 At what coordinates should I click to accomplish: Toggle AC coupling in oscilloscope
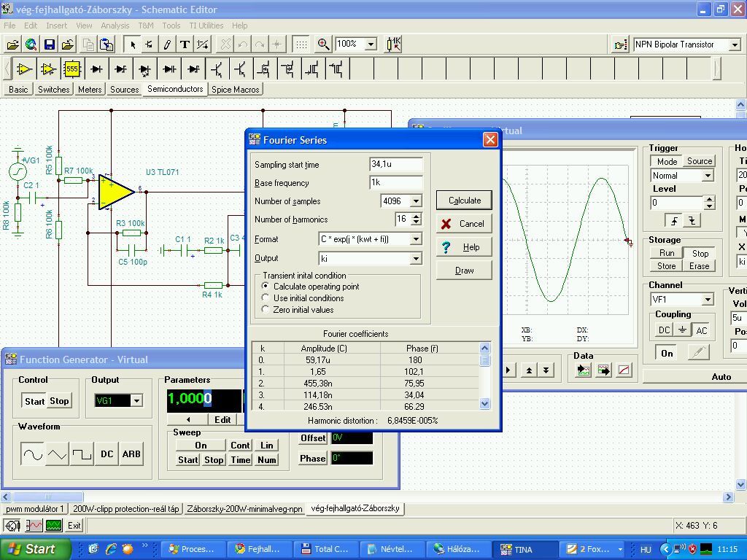coord(701,330)
